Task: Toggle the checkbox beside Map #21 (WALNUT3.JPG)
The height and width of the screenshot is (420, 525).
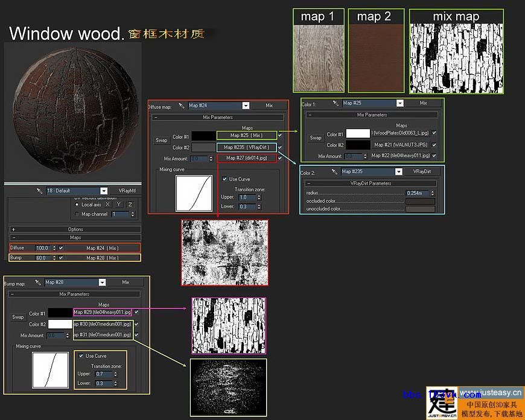Action: pos(434,145)
